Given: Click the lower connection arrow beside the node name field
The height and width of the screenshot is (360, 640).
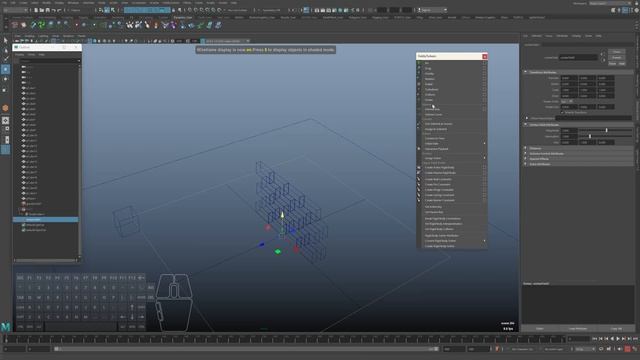Looking at the screenshot, I should click(603, 60).
